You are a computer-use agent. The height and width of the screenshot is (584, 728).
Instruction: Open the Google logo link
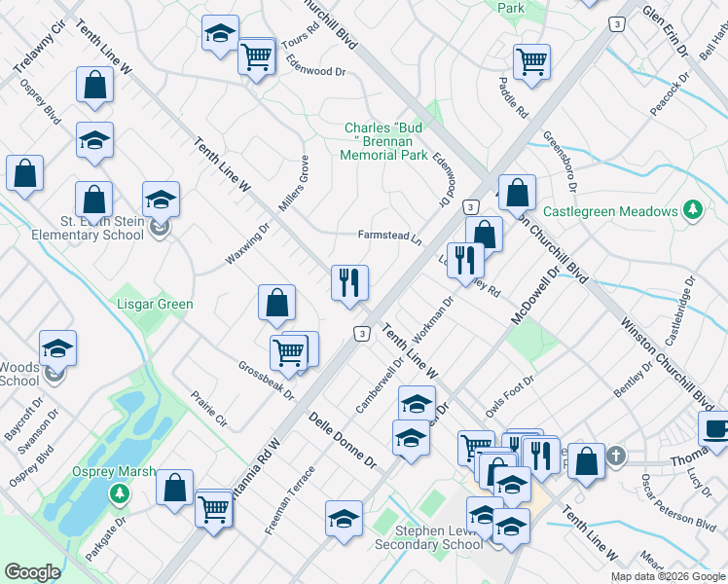tap(32, 572)
